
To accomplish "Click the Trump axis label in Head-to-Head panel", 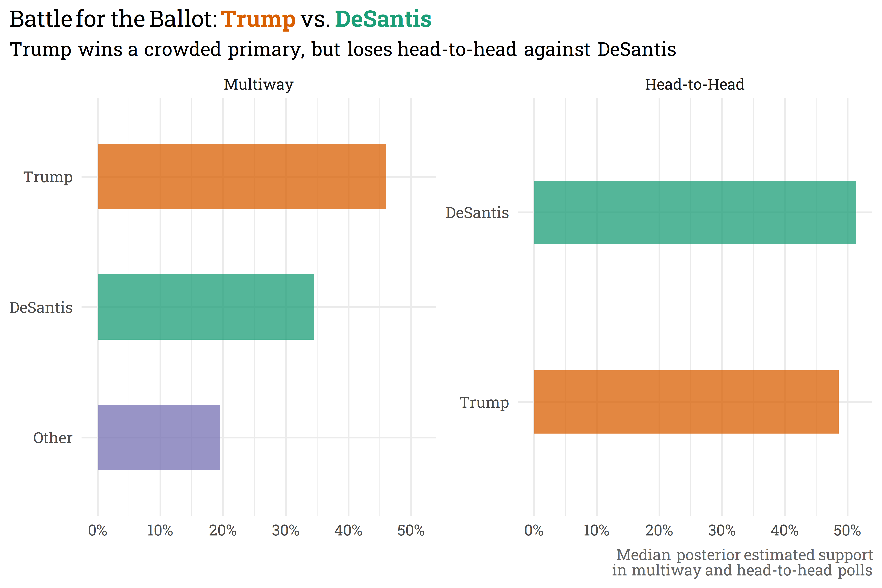I will (485, 403).
